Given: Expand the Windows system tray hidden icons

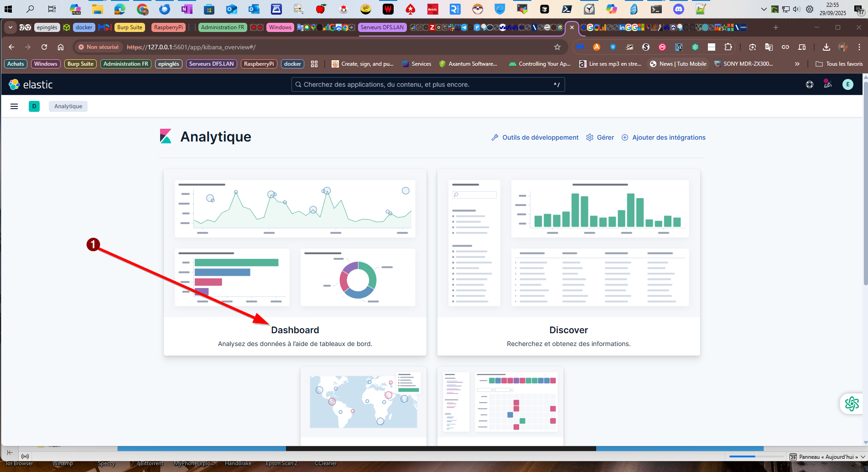Looking at the screenshot, I should point(764,9).
